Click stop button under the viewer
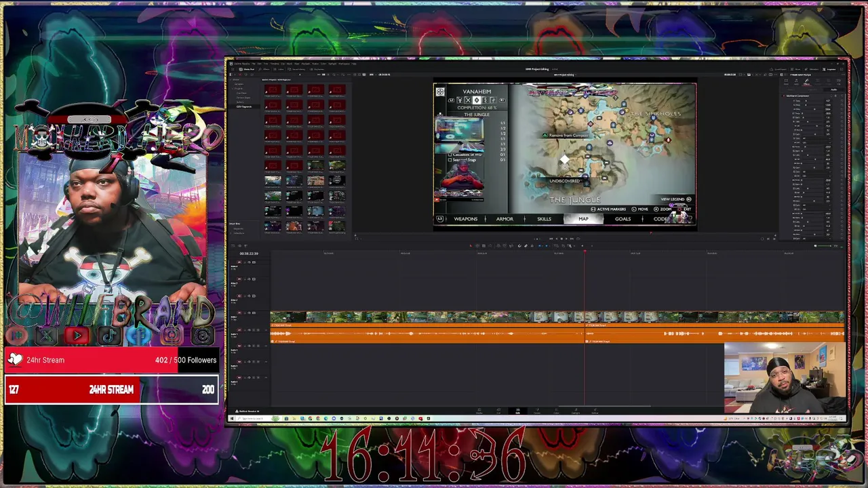868x488 pixels. pos(561,239)
